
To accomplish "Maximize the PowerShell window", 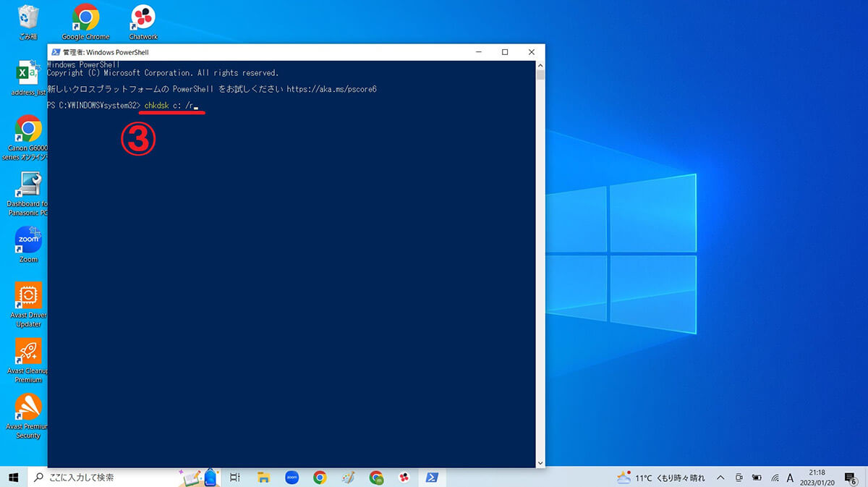I will pos(505,52).
